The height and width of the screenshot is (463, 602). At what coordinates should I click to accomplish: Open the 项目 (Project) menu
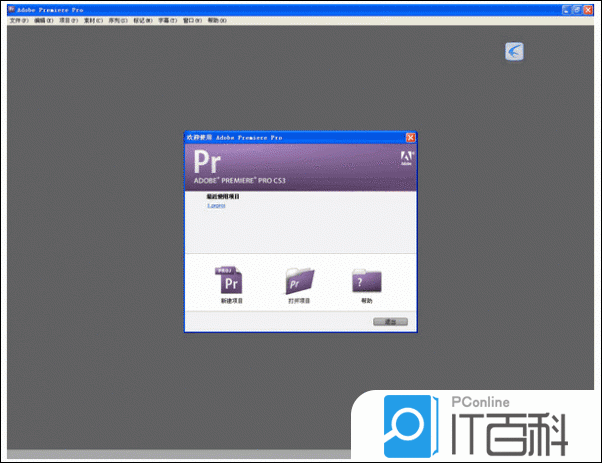pyautogui.click(x=68, y=20)
